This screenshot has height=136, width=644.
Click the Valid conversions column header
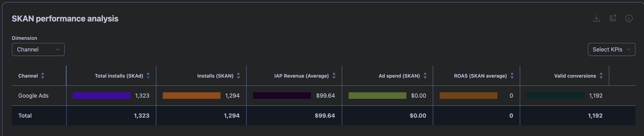tap(575, 76)
